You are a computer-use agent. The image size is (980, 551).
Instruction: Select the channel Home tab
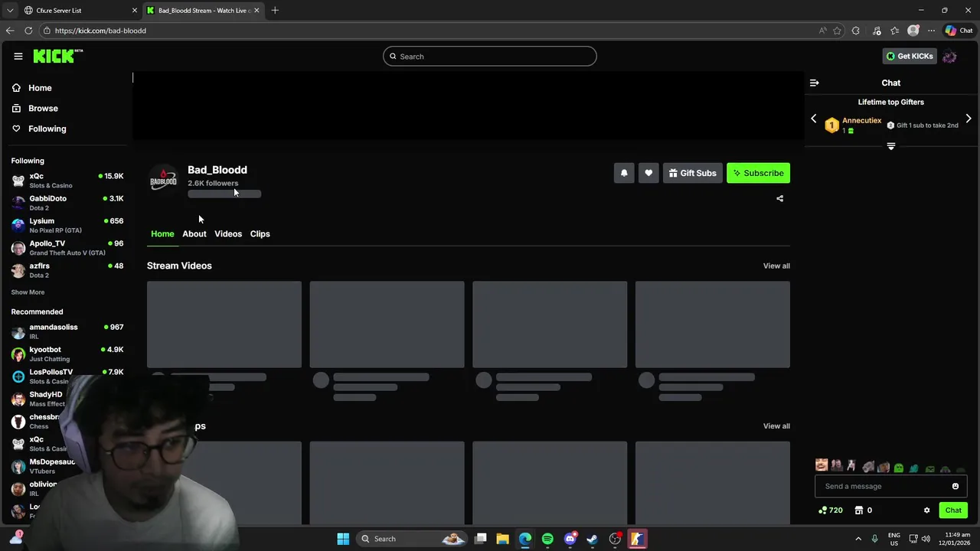(x=162, y=233)
